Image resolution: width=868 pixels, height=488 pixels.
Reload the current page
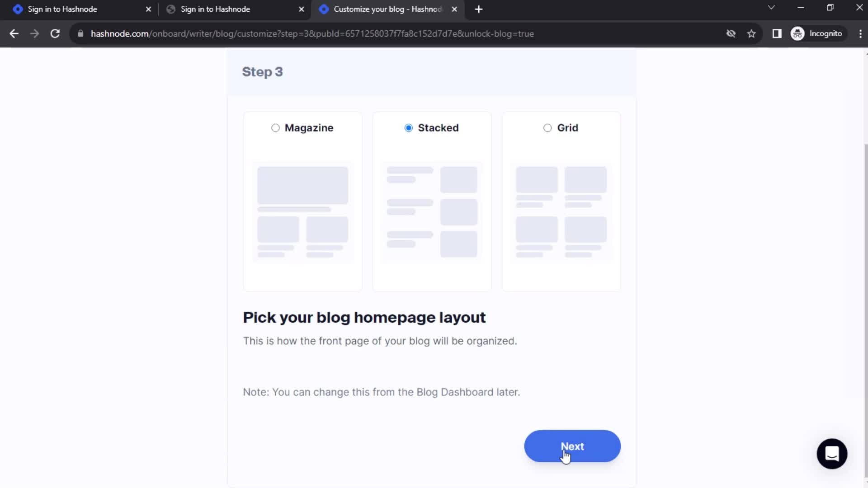click(x=54, y=33)
